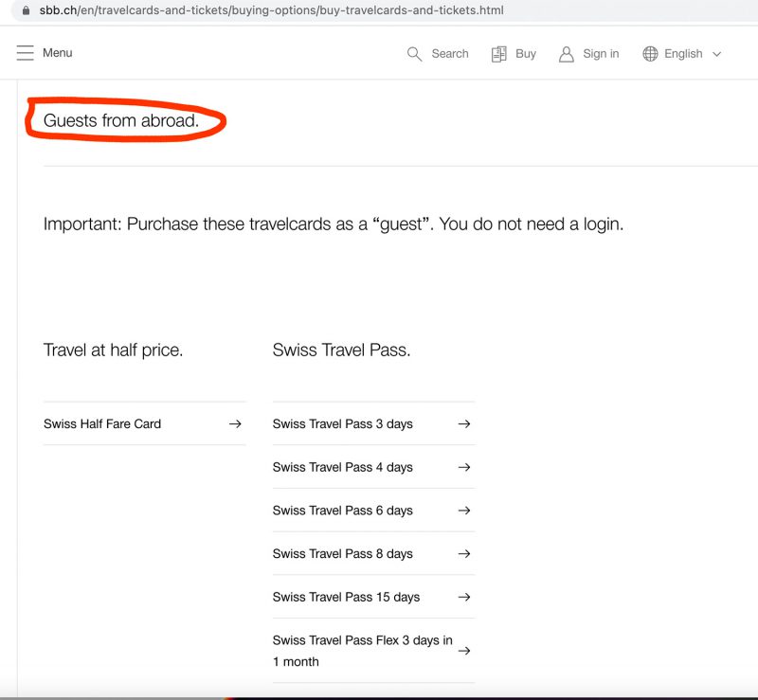Open Swiss Travel Pass 6 days link
758x700 pixels.
[x=373, y=511]
